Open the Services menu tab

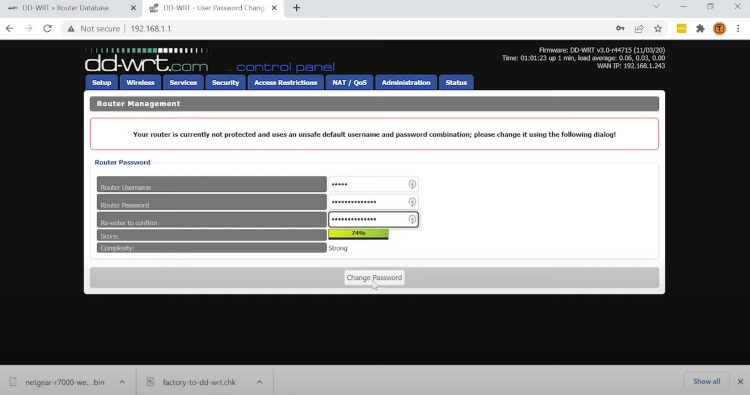(x=183, y=82)
